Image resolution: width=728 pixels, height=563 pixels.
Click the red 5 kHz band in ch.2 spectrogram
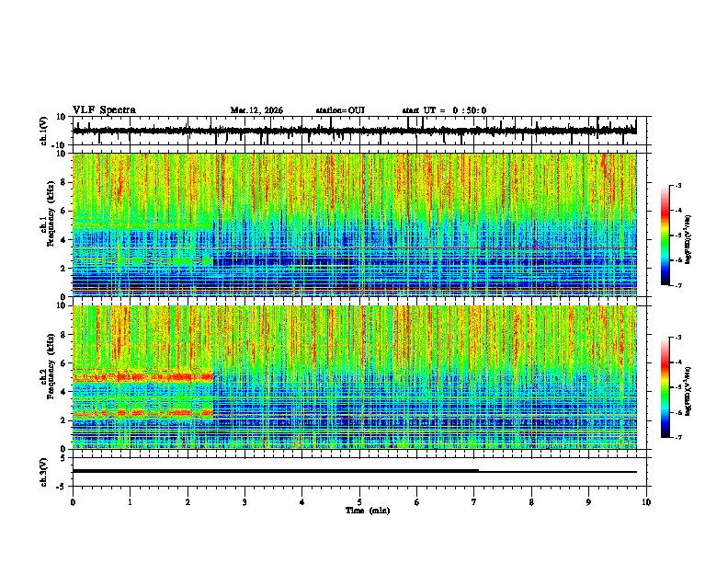[143, 376]
